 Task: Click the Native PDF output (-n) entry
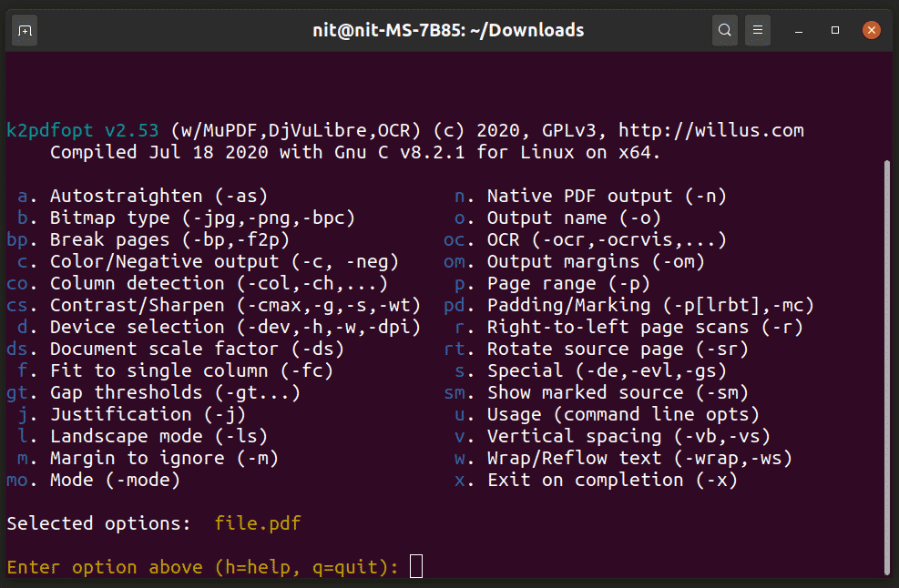tap(607, 196)
